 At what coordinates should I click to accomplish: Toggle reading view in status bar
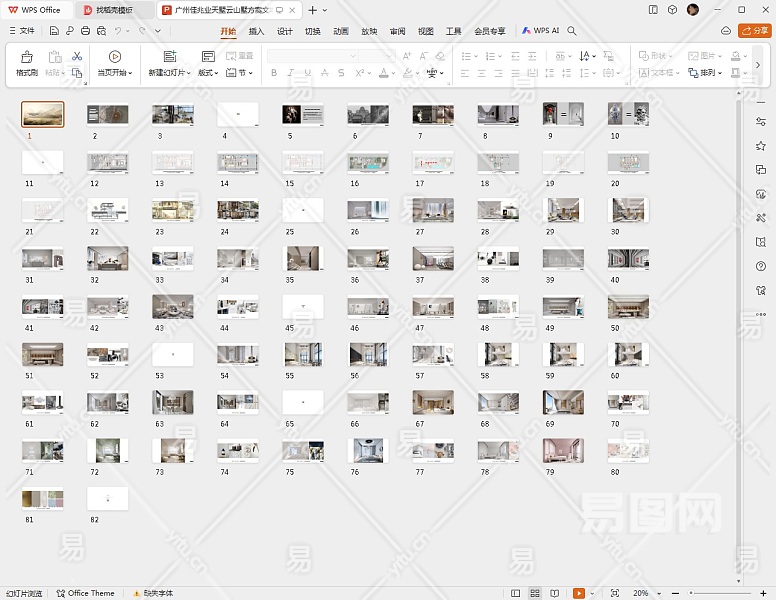click(555, 593)
